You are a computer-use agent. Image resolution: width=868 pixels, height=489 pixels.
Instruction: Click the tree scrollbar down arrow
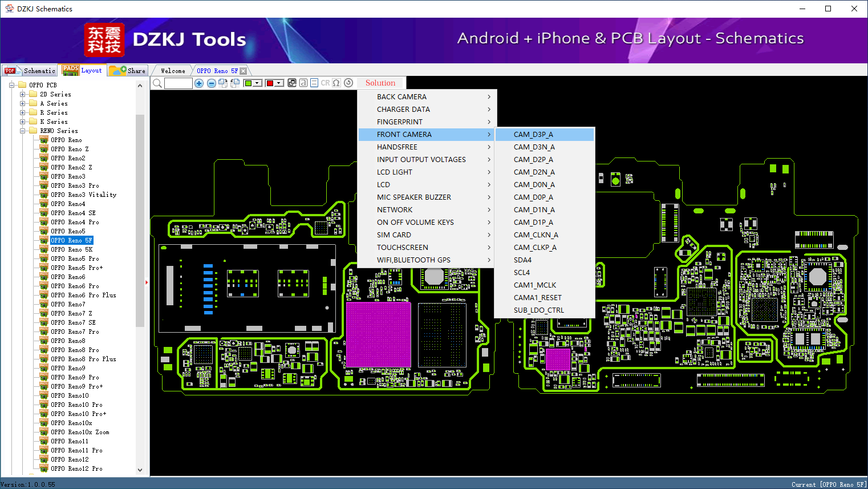click(x=140, y=470)
